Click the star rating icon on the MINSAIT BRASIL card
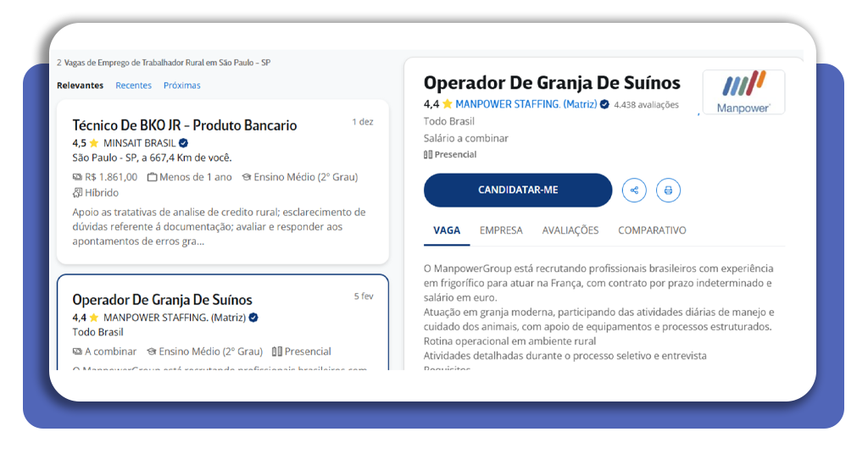The image size is (868, 454). (x=93, y=143)
